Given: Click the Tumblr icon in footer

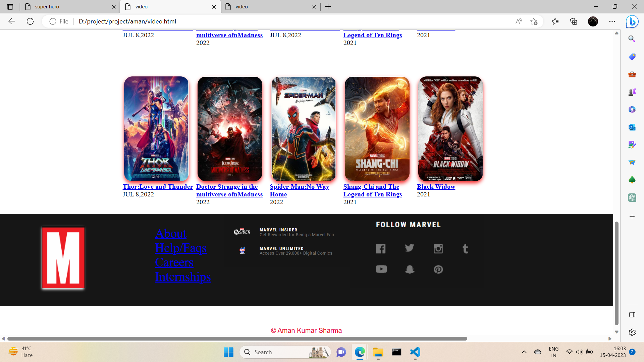Looking at the screenshot, I should coord(465,249).
